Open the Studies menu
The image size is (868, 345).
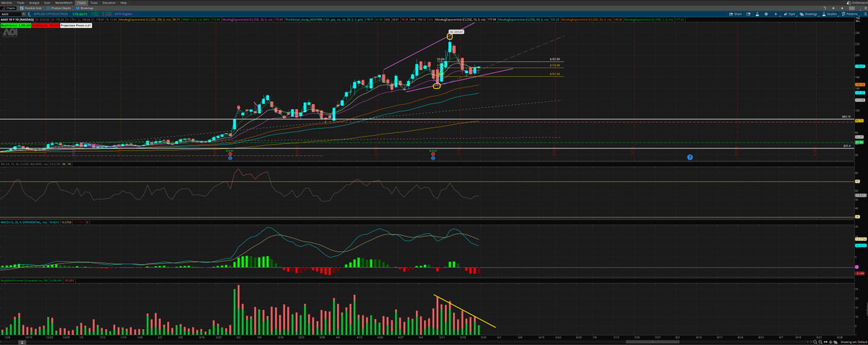[x=830, y=14]
